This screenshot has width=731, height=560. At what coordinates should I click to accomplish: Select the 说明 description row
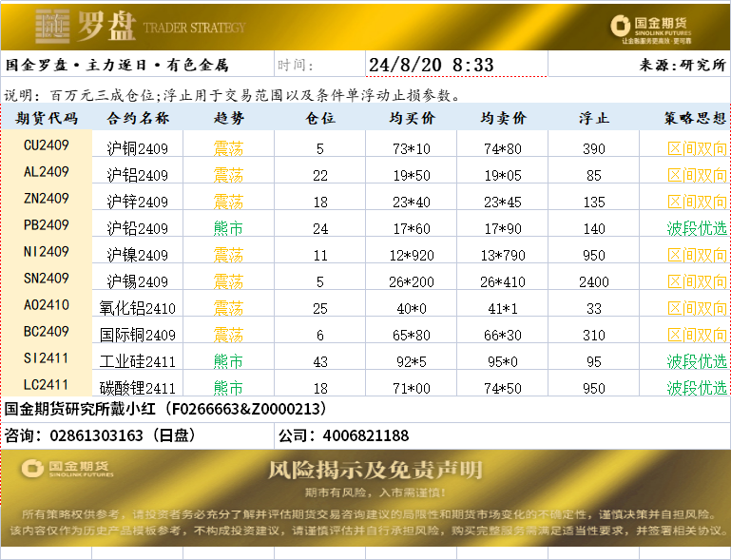click(x=365, y=90)
